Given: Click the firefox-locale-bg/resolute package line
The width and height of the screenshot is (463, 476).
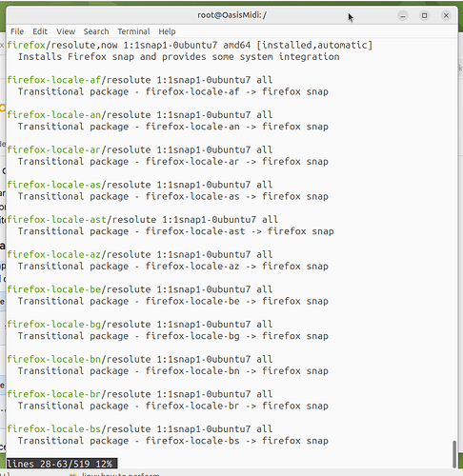Looking at the screenshot, I should tap(140, 325).
